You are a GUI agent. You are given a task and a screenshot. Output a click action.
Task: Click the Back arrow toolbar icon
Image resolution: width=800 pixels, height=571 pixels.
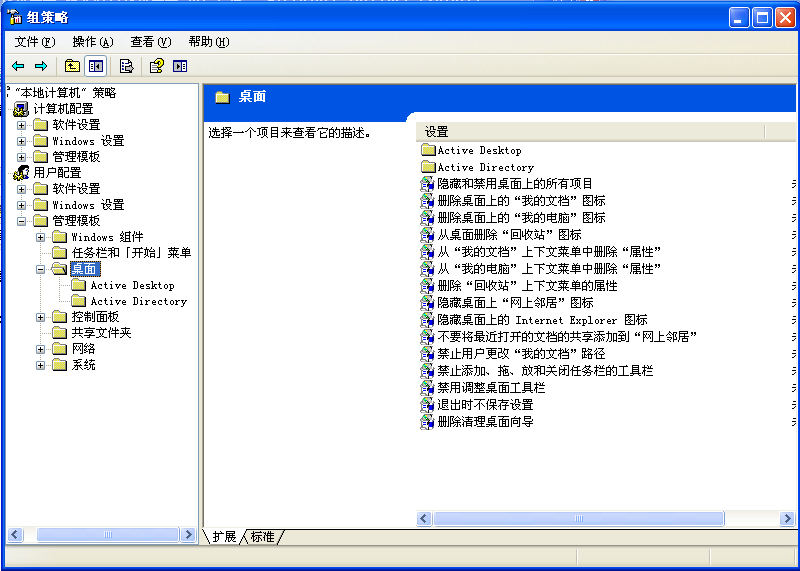click(18, 66)
